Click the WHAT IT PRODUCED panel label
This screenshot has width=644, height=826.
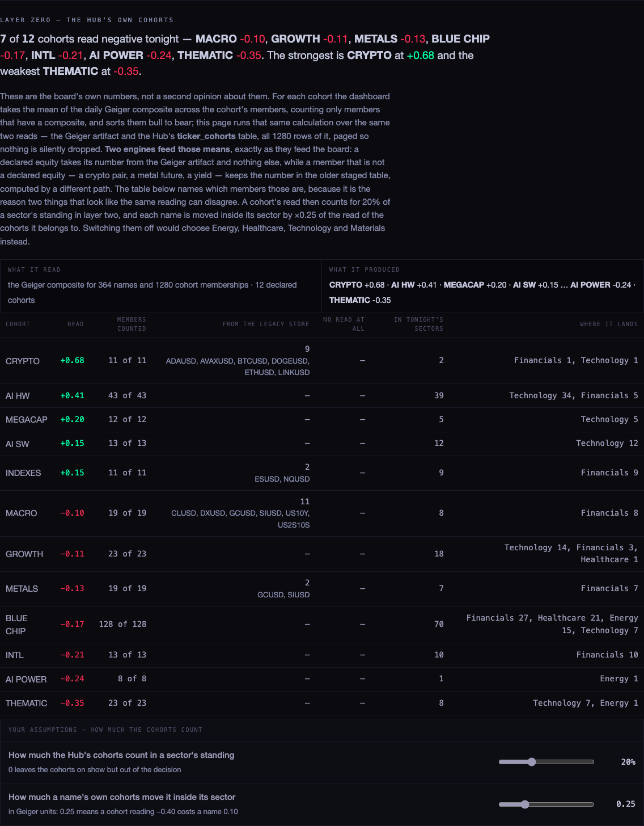365,269
